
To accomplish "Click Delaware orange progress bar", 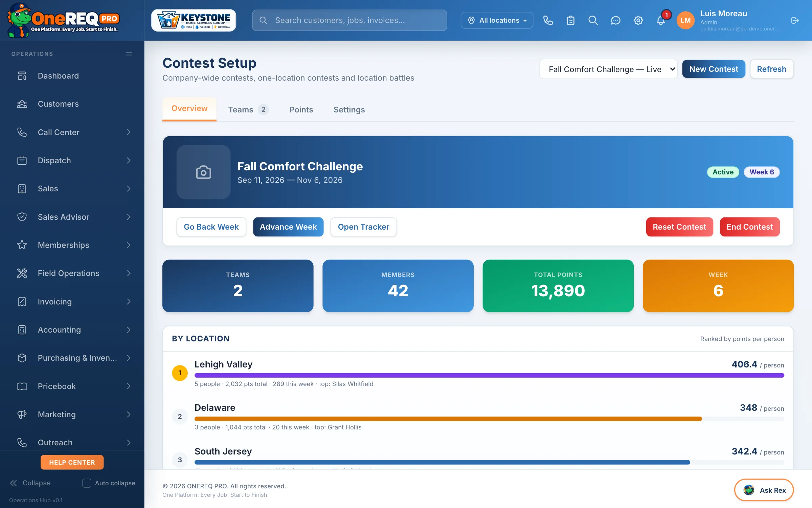I will tap(448, 419).
